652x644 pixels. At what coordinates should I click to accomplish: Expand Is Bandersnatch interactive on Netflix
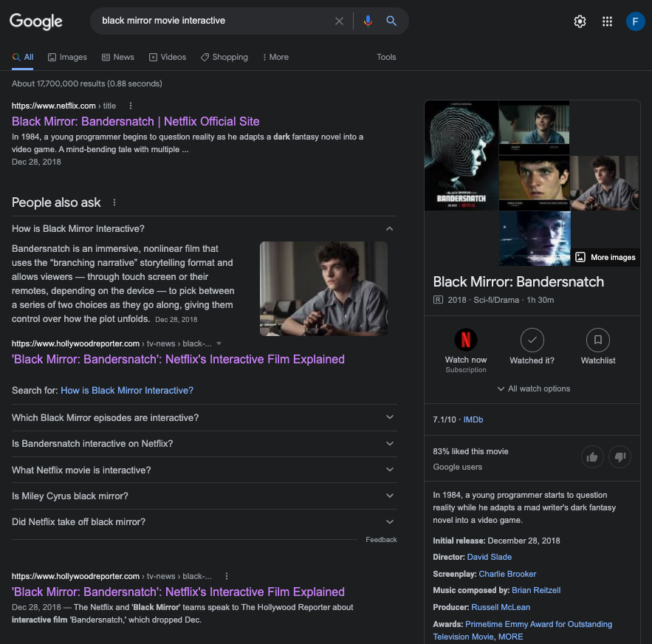click(x=205, y=444)
